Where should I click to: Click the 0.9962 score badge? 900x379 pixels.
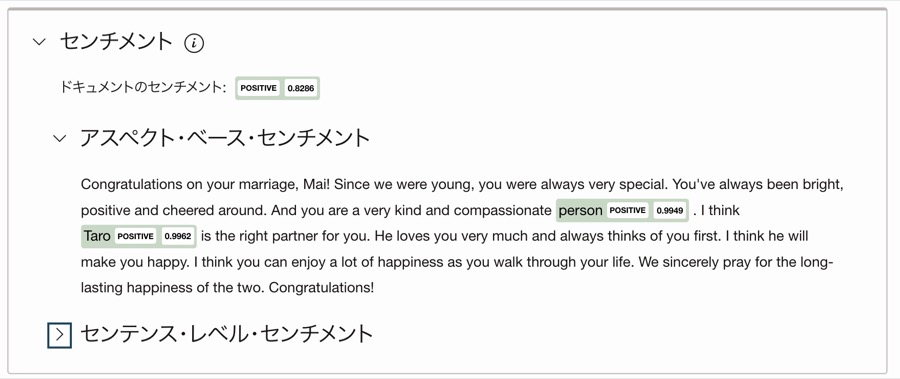pyautogui.click(x=178, y=236)
